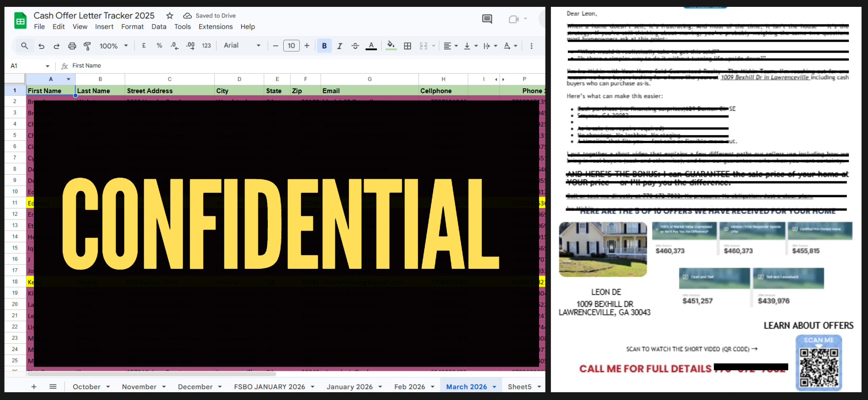This screenshot has height=400, width=868.
Task: Decrease decimal places
Action: coord(175,46)
